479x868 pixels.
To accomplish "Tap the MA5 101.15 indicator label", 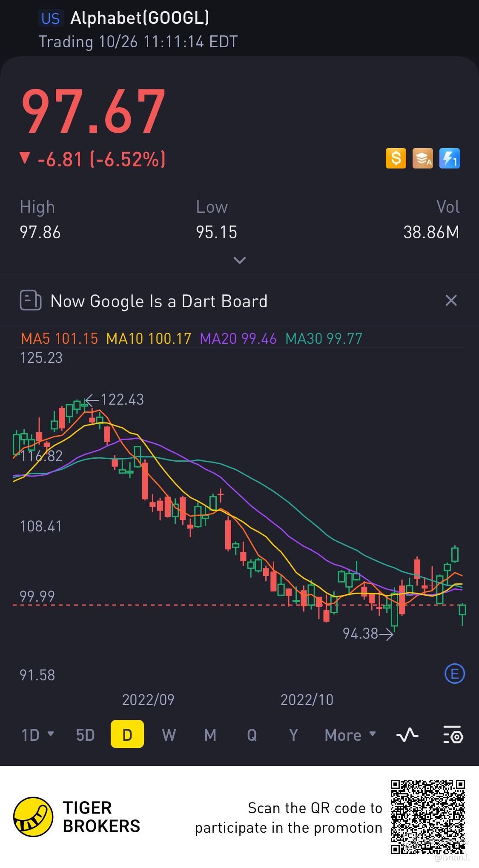I will tap(60, 339).
